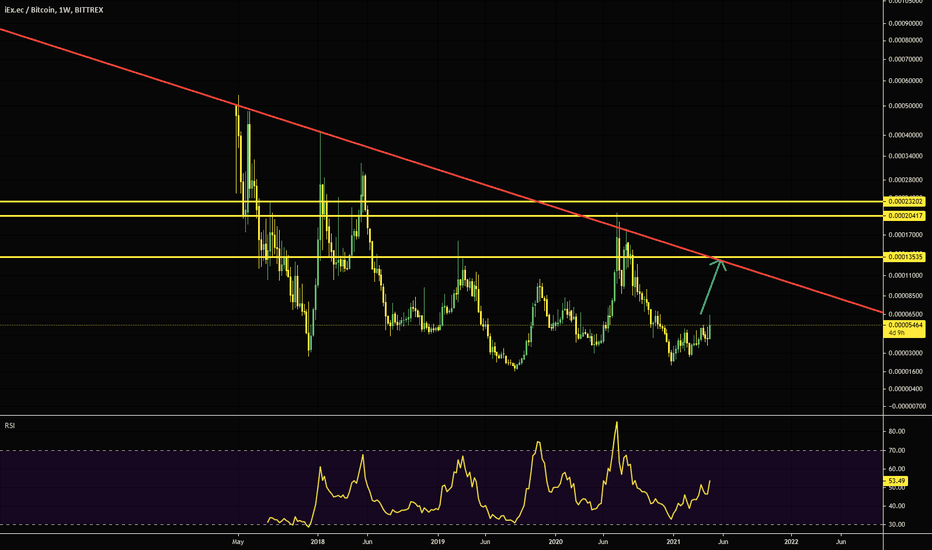This screenshot has height=550, width=932.
Task: Click the 2020 label on time axis
Action: tap(556, 542)
